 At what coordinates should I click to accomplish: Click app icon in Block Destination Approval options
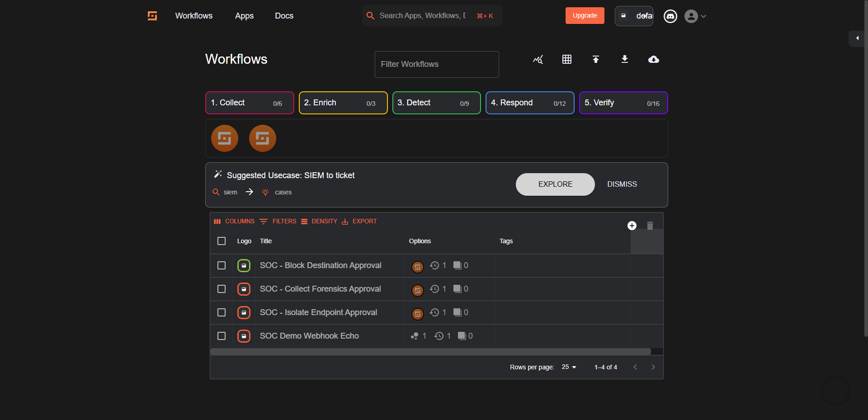[418, 267]
